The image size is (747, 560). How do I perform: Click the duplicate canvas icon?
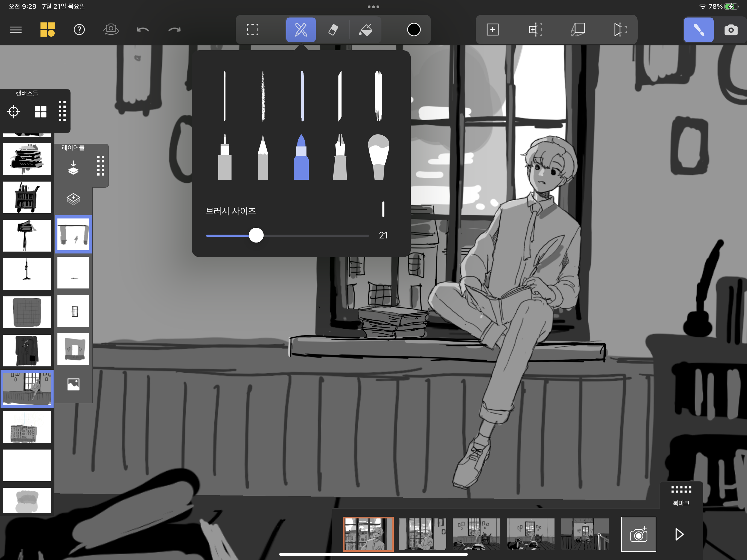click(x=578, y=30)
